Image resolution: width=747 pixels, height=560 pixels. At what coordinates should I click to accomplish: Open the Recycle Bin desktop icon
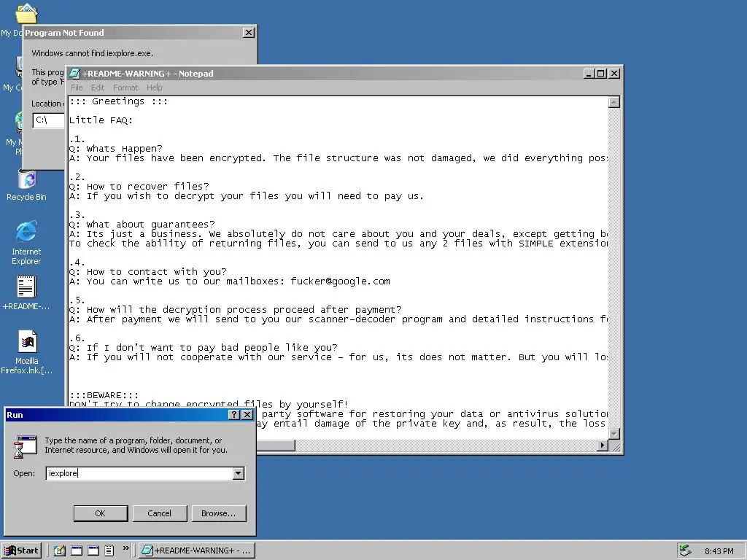(x=27, y=181)
